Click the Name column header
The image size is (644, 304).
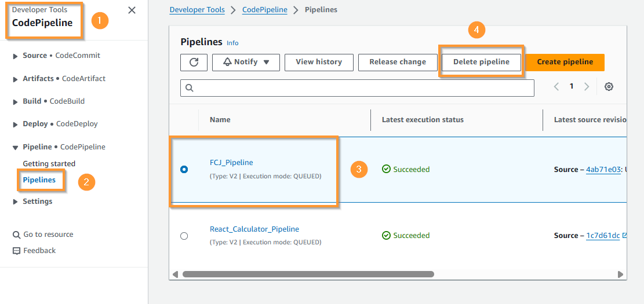pos(220,120)
